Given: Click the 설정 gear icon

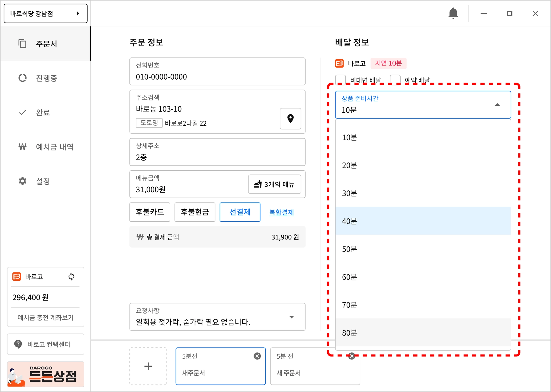Looking at the screenshot, I should tap(23, 181).
